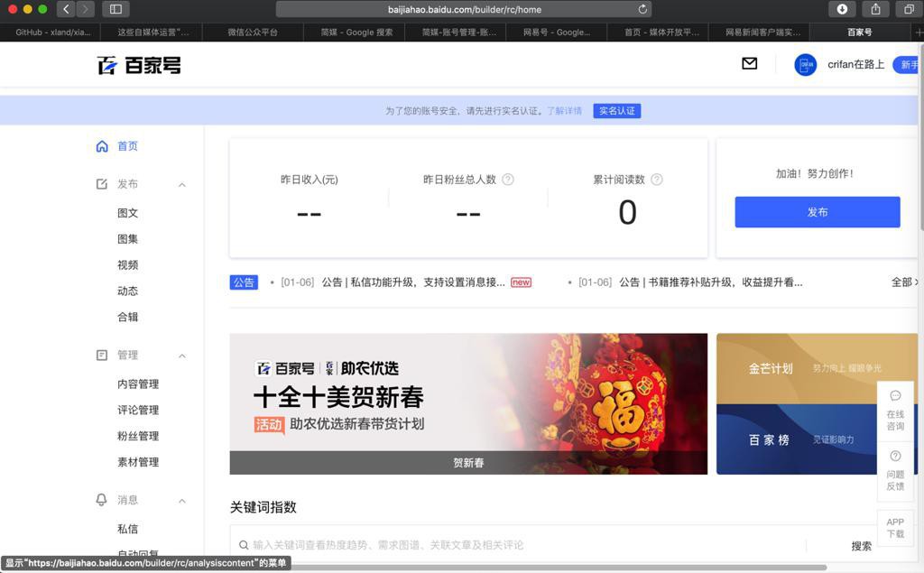Screen dimensions: 924x573
Task: Collapse the 消息 sidebar section chevron
Action: coord(182,501)
